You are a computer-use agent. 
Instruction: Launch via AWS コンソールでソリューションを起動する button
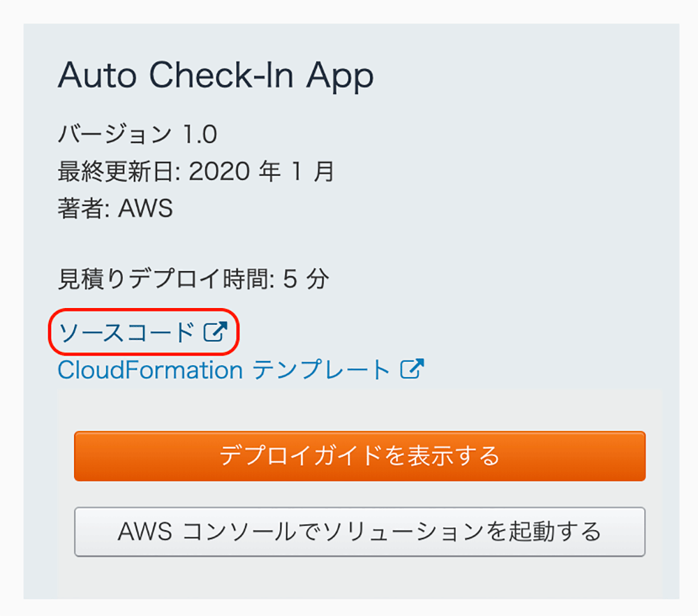(x=359, y=531)
